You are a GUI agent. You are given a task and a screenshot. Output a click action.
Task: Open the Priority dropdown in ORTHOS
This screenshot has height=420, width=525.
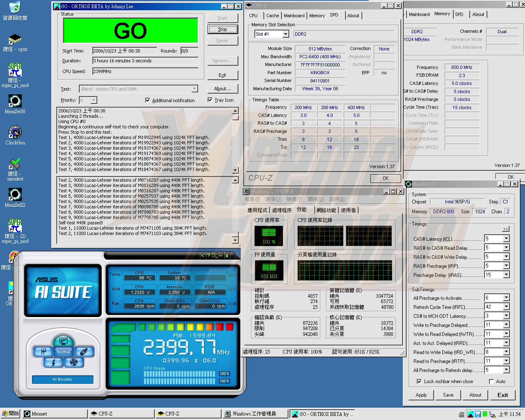coord(94,100)
